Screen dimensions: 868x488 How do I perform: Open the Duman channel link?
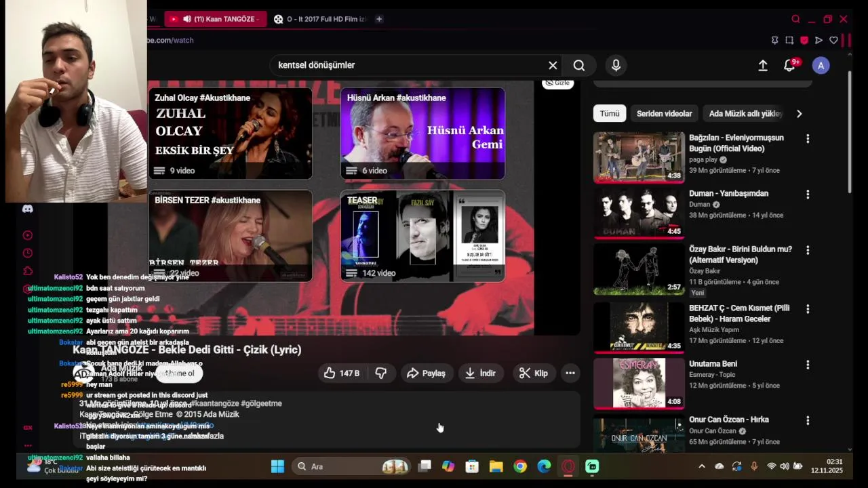tap(699, 205)
